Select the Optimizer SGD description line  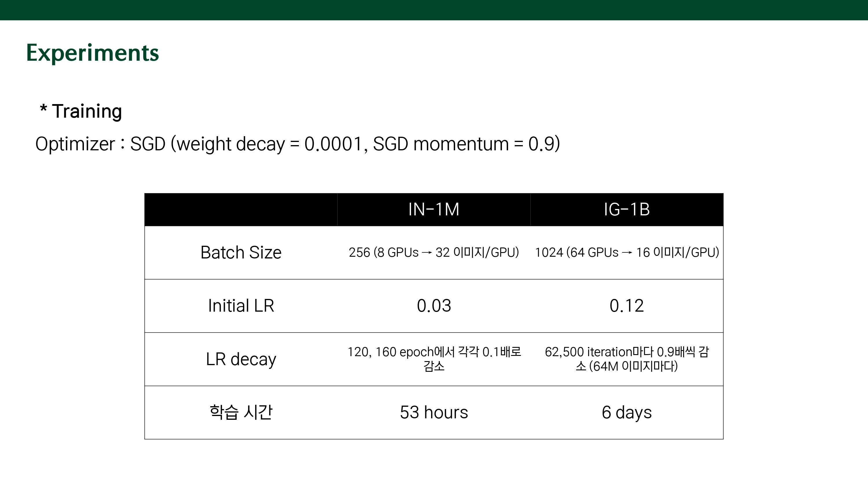pos(297,144)
